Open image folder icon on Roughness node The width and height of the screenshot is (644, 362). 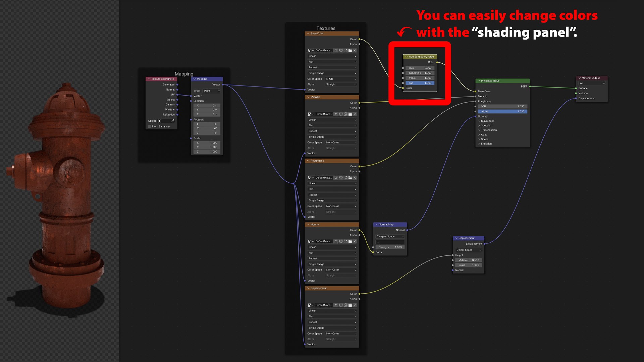[x=350, y=178]
